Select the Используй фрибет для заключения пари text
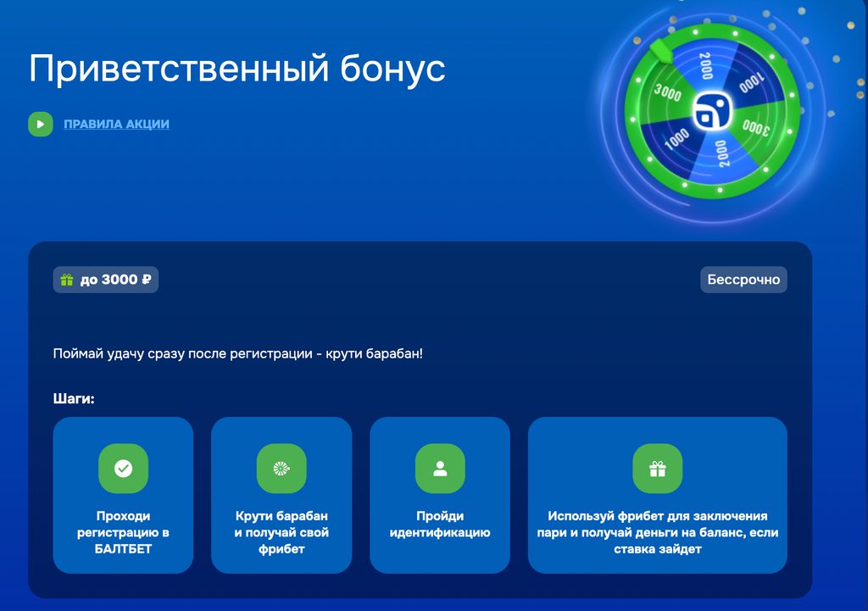868x611 pixels. 658,532
